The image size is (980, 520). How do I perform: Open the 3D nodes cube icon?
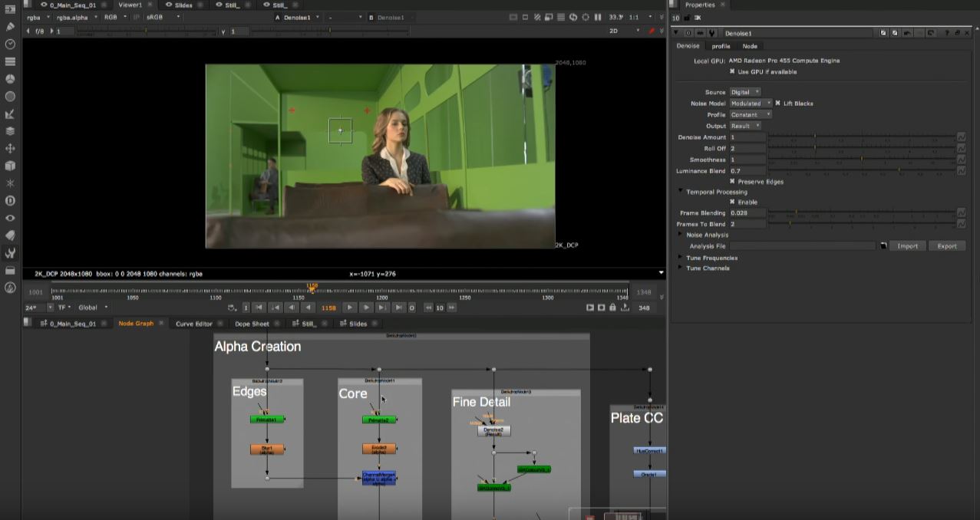coord(10,166)
